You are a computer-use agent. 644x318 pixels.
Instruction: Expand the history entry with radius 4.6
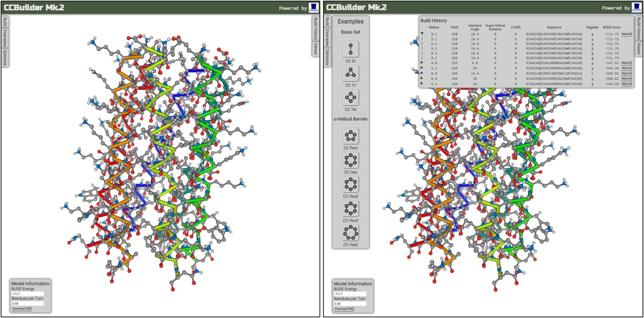point(422,63)
